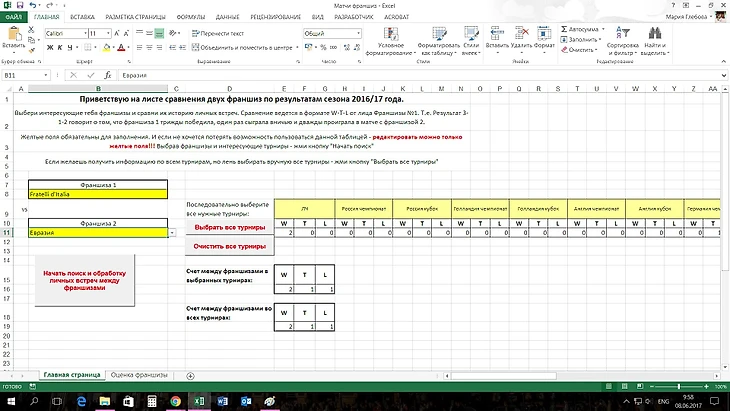Viewport: 730px width, 411px height.
Task: Click the Insert Function fx icon
Action: click(x=108, y=75)
